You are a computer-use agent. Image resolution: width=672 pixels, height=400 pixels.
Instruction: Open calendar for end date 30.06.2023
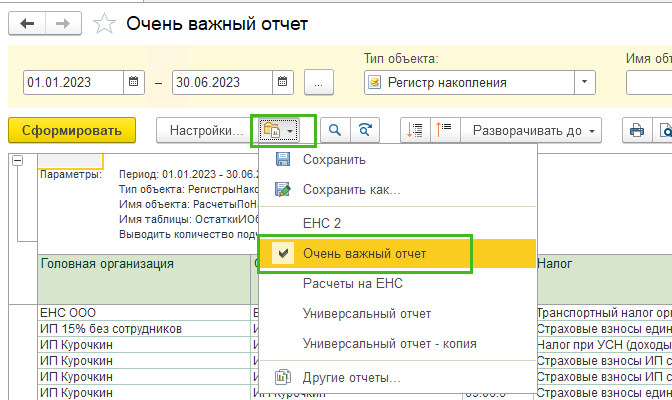(x=282, y=82)
